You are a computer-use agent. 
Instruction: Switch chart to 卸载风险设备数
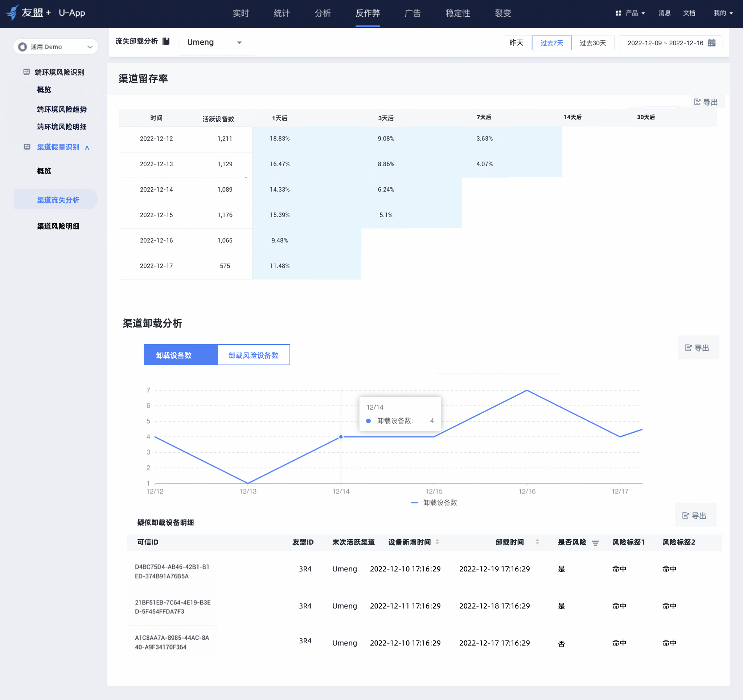pyautogui.click(x=253, y=355)
